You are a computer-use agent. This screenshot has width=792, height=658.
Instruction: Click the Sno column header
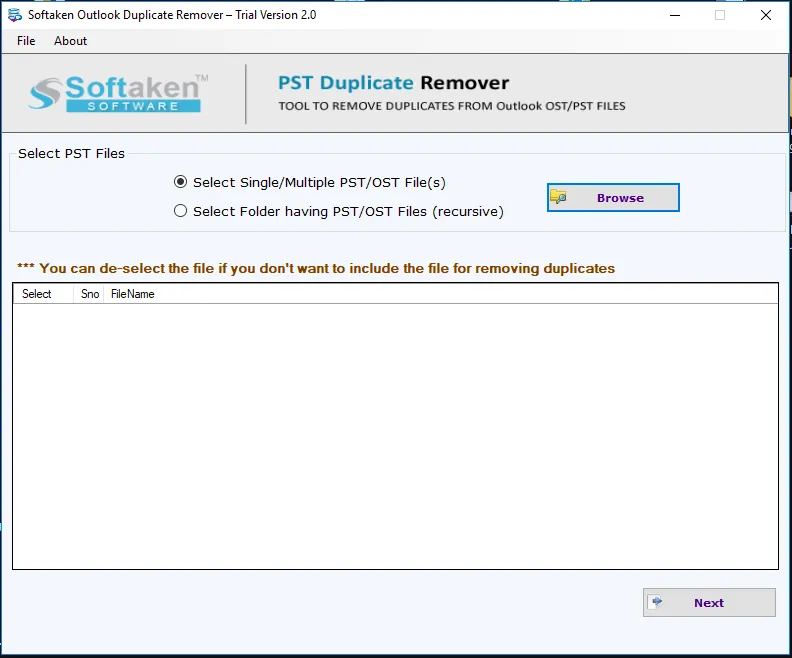coord(89,294)
